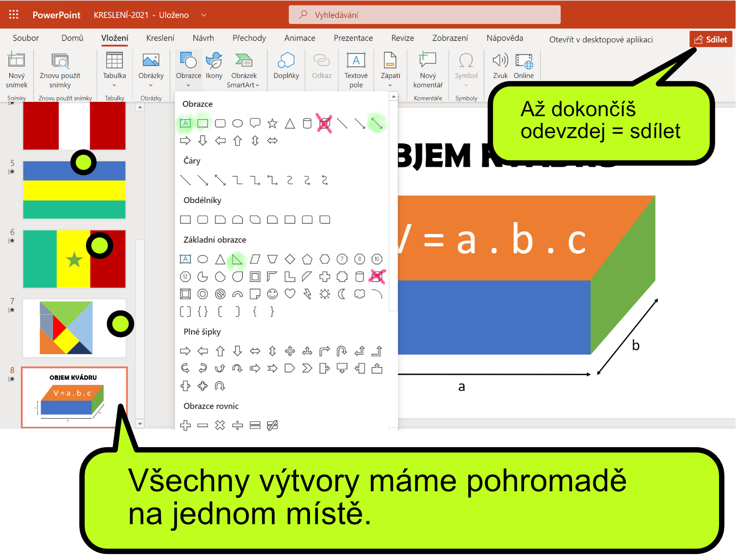Click the Nový komentář icon
This screenshot has height=560, width=737.
click(427, 60)
